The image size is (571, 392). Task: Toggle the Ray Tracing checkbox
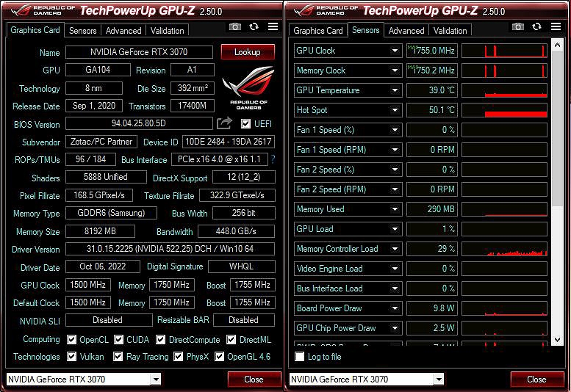(118, 356)
